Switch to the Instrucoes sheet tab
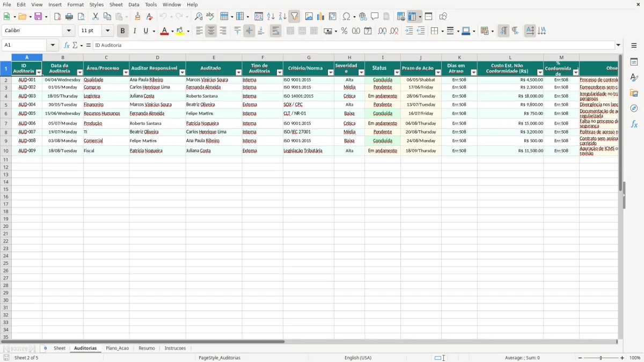This screenshot has height=362, width=644. pos(175,349)
